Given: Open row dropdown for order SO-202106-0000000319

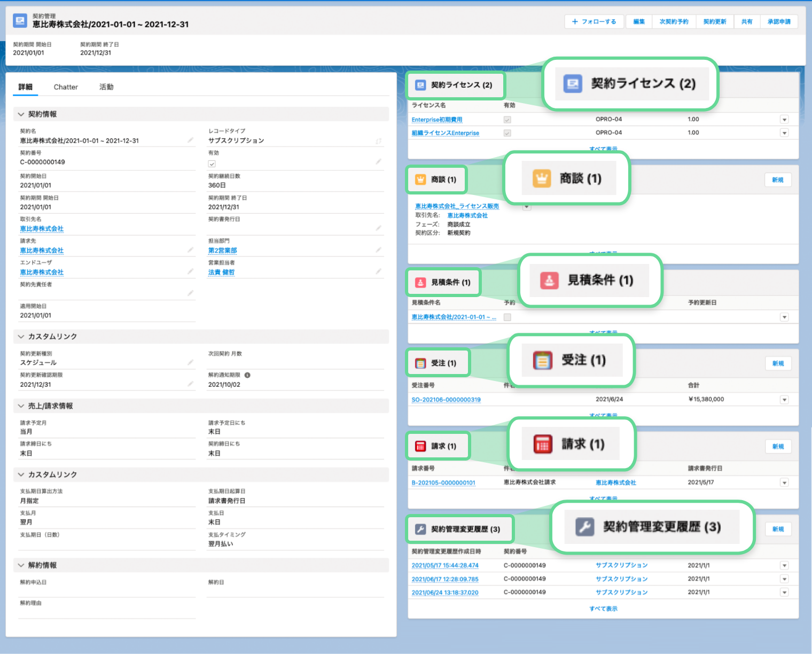Looking at the screenshot, I should click(x=784, y=400).
